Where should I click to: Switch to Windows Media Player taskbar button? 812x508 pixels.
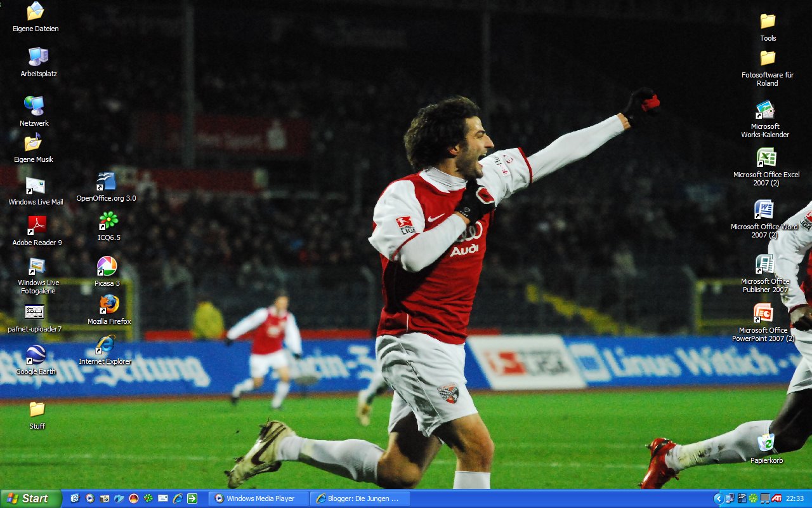259,498
